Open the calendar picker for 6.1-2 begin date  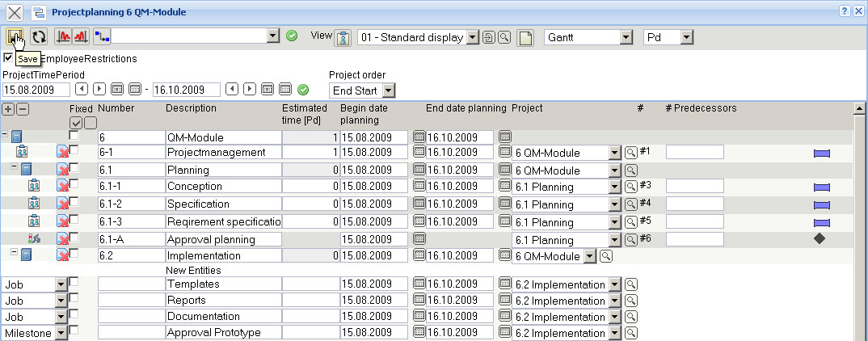(x=419, y=204)
